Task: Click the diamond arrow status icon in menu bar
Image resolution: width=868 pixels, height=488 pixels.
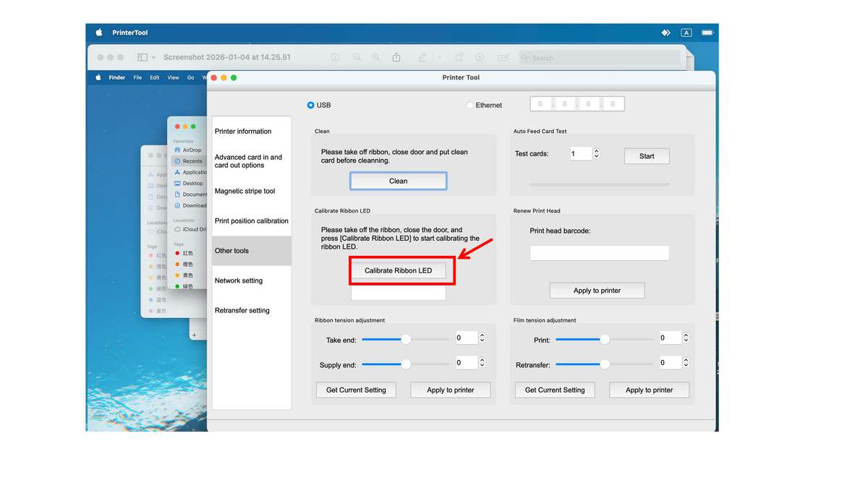Action: (x=666, y=33)
